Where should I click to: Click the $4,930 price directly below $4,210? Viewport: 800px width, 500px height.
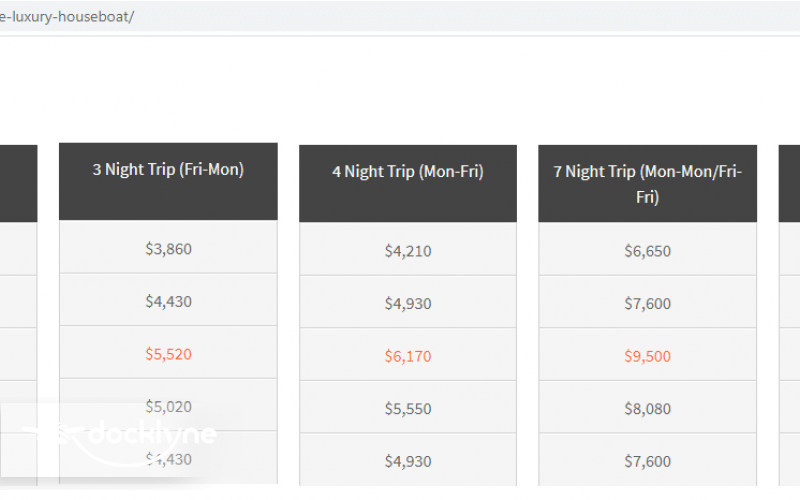tap(408, 303)
